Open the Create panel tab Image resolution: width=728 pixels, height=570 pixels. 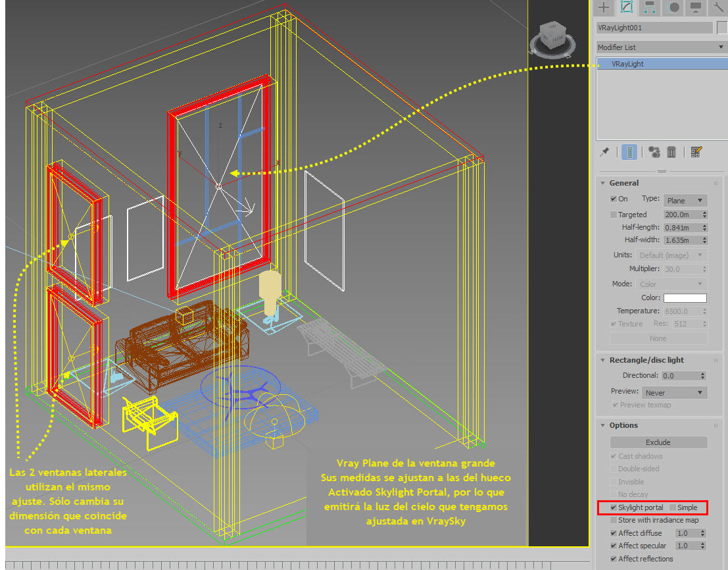coord(604,7)
